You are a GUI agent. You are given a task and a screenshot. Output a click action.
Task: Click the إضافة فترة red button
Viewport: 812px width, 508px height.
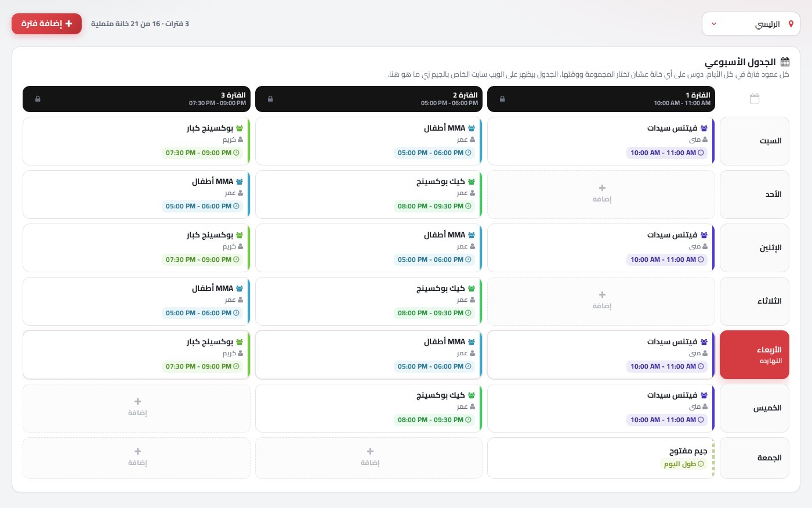pos(46,24)
